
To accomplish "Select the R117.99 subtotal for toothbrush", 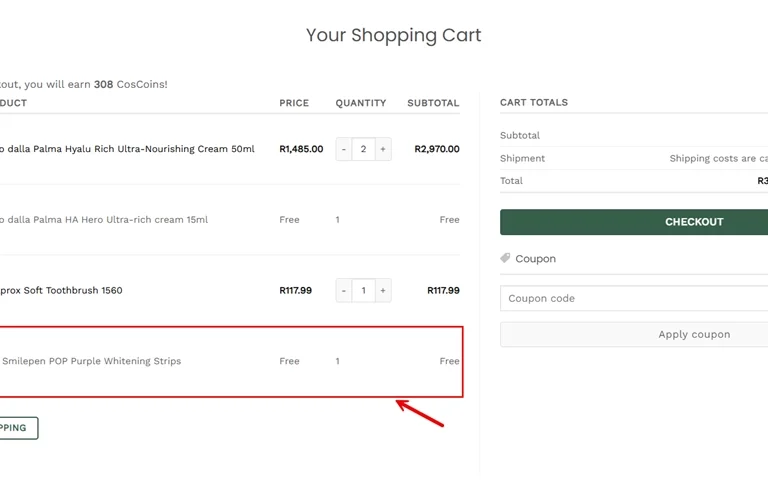I will [443, 290].
